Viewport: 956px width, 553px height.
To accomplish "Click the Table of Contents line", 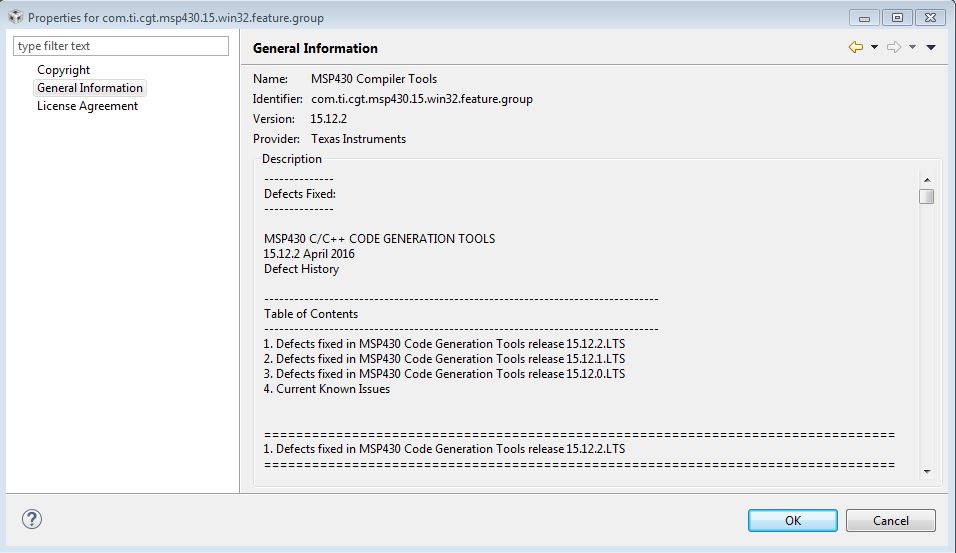I will click(311, 313).
